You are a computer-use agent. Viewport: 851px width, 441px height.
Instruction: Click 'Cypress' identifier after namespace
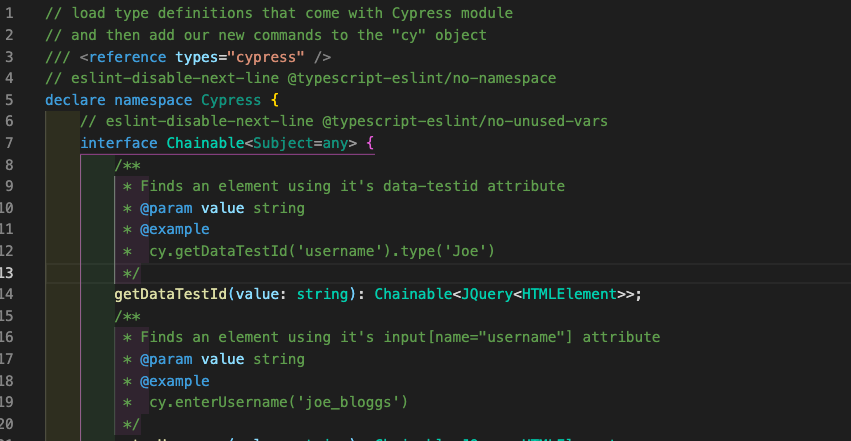(x=231, y=100)
